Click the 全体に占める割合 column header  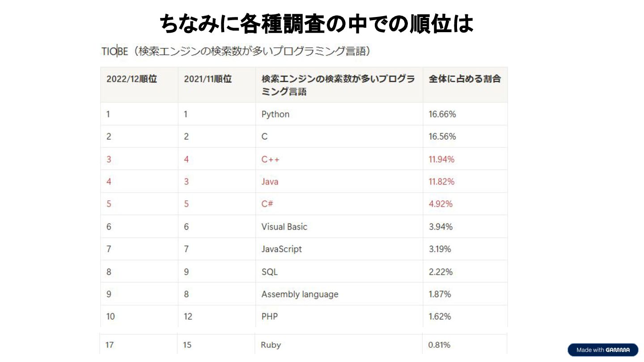465,79
